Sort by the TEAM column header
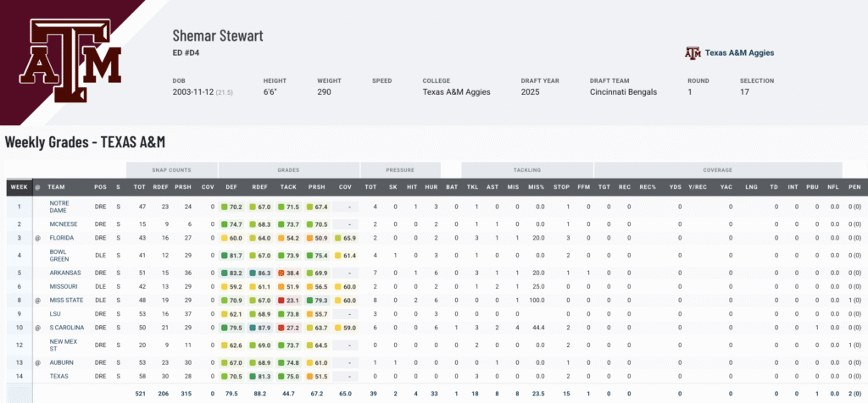The image size is (868, 403). [56, 187]
